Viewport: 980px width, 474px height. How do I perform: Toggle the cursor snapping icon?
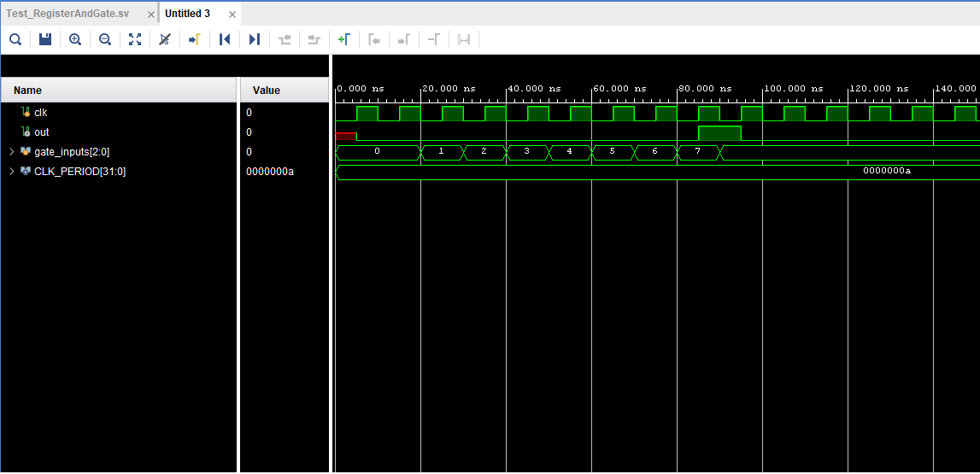(164, 40)
